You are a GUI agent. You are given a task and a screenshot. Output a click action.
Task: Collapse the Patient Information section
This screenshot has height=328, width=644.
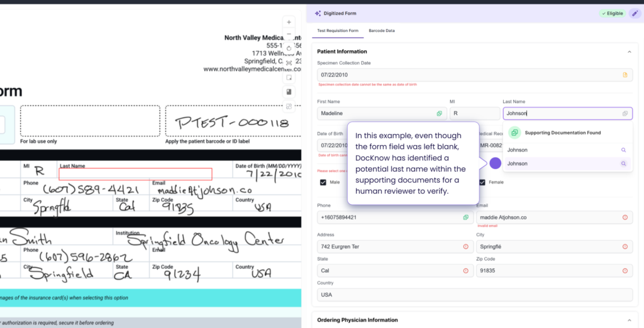click(x=630, y=52)
